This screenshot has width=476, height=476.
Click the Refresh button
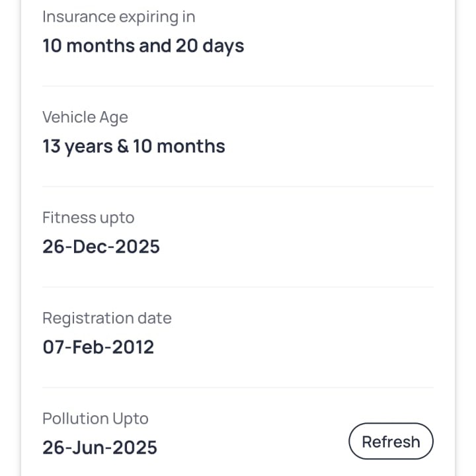[x=391, y=442]
